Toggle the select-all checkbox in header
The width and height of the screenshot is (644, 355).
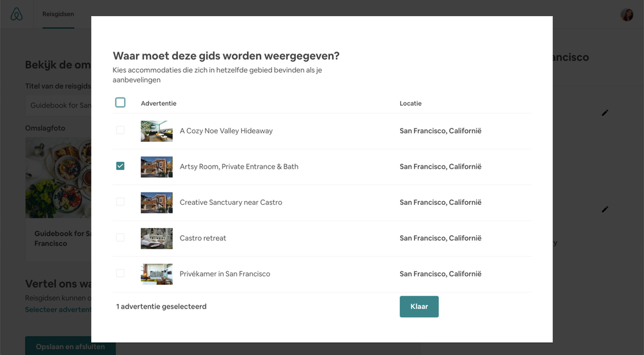click(x=120, y=102)
